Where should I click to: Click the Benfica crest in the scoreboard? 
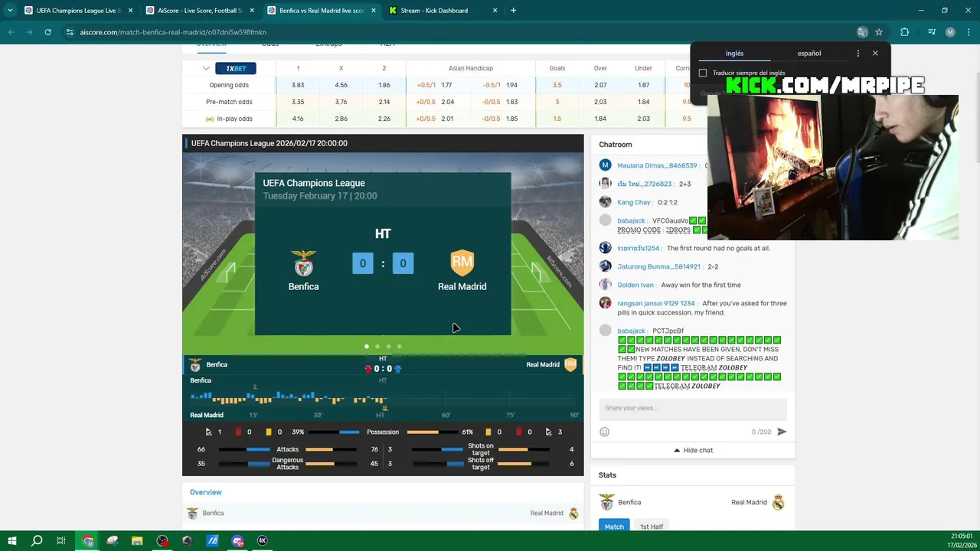(304, 263)
